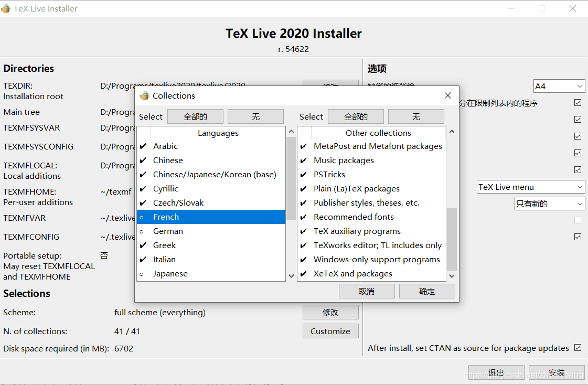Click up arrow of Languages scrollbar
Image resolution: width=588 pixels, height=385 pixels.
(x=291, y=132)
